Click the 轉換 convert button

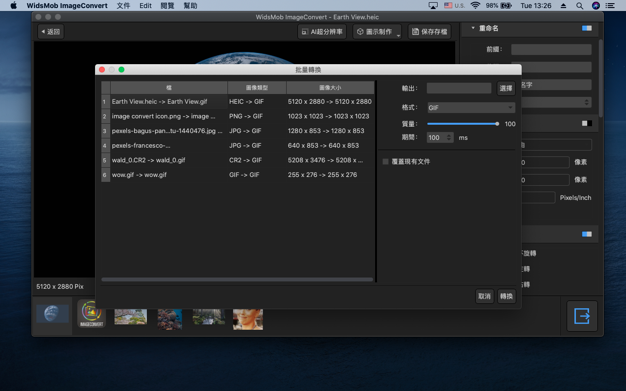coord(506,296)
